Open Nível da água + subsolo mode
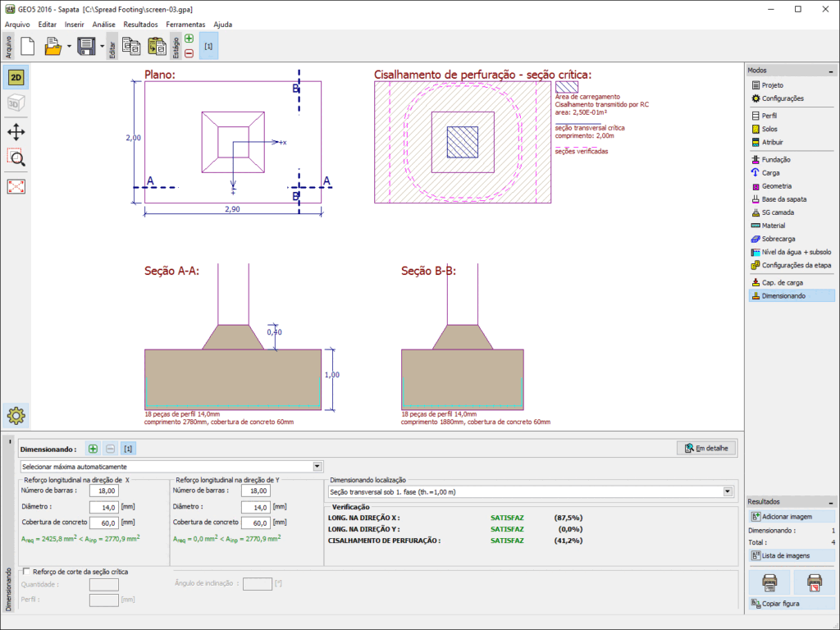This screenshot has height=630, width=840. [x=792, y=253]
